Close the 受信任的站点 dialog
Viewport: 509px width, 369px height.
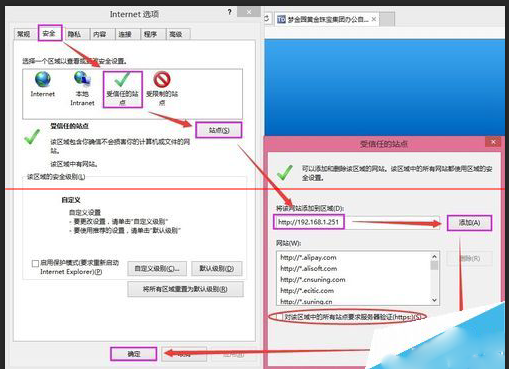(493, 142)
